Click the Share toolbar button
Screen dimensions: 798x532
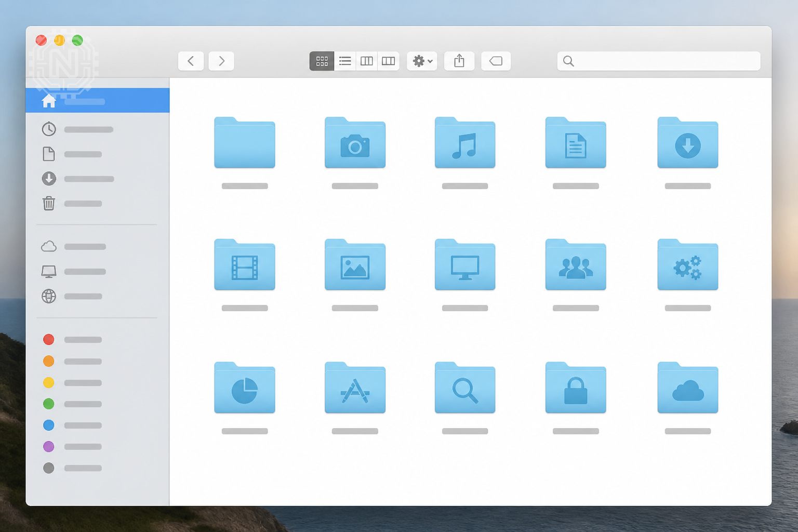459,61
